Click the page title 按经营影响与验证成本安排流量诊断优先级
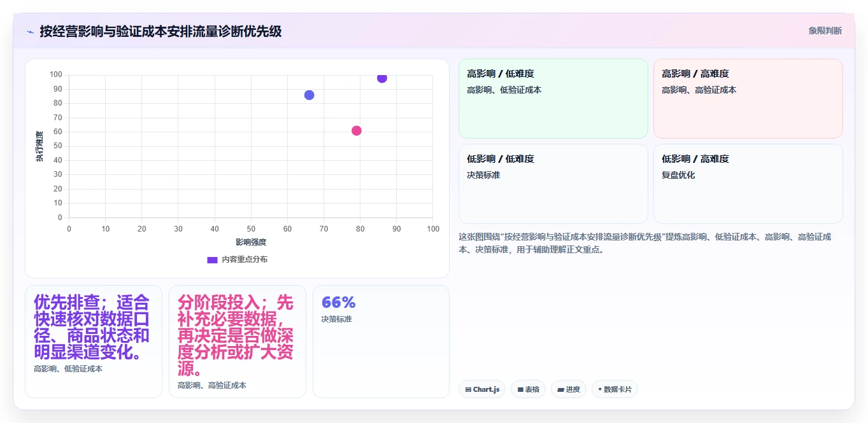The height and width of the screenshot is (423, 868). point(160,31)
